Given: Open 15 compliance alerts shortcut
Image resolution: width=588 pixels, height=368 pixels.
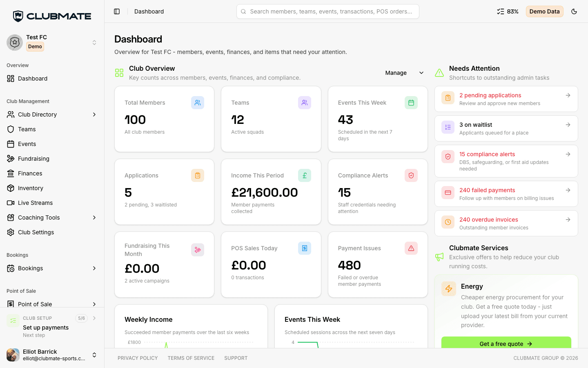Looking at the screenshot, I should click(506, 161).
